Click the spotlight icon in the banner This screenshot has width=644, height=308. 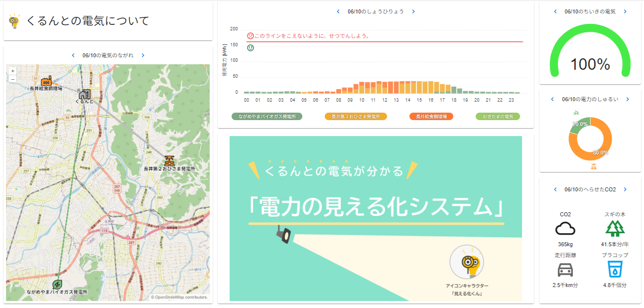pyautogui.click(x=284, y=234)
